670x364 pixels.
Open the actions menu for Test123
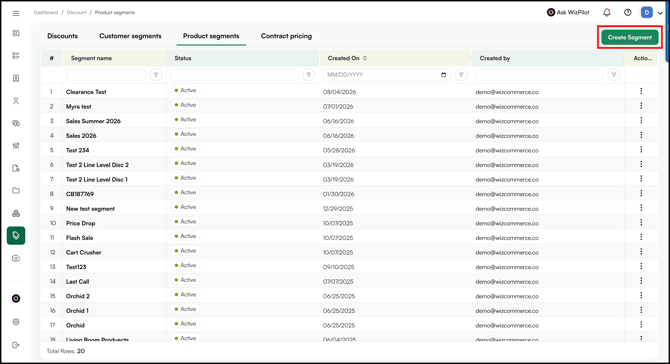point(641,266)
